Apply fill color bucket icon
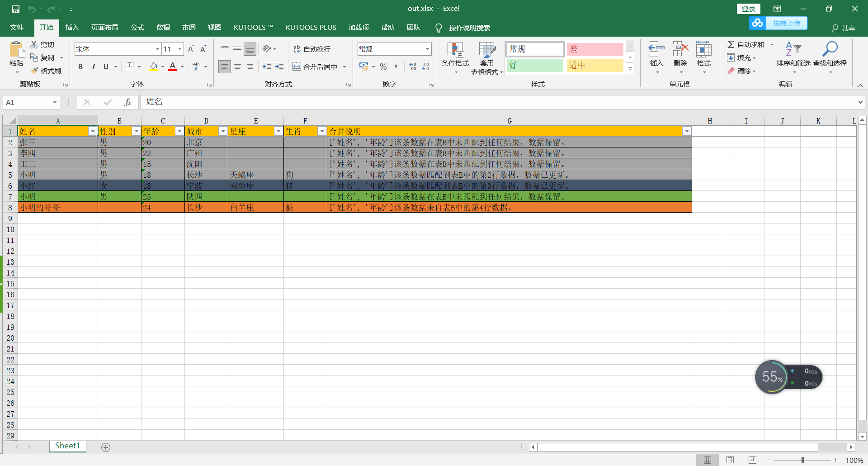The width and height of the screenshot is (868, 466). point(154,67)
